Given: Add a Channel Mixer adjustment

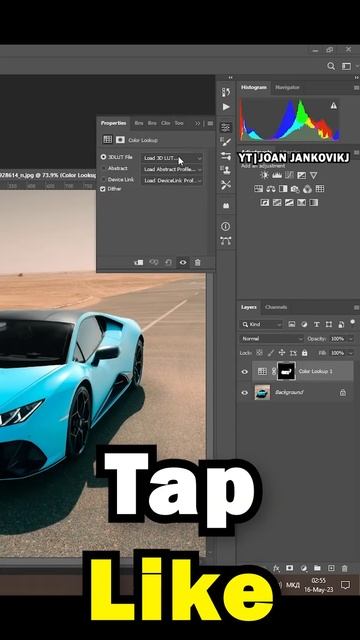Looking at the screenshot, I should click(307, 189).
